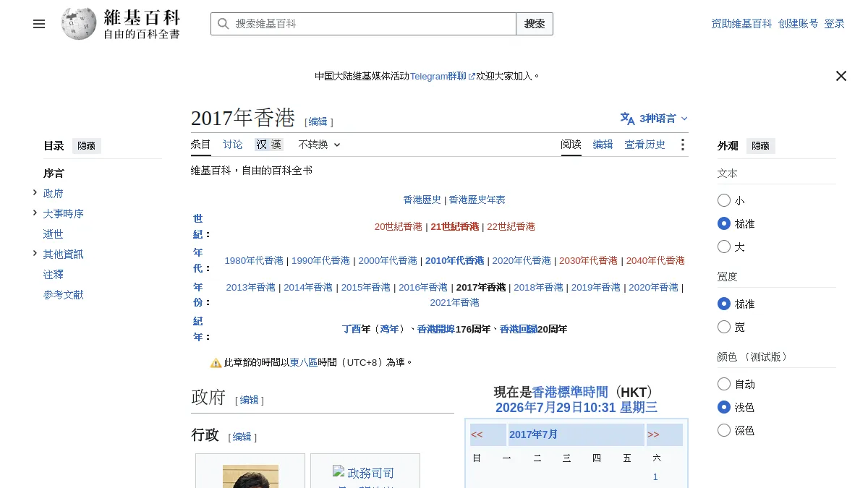Go to next month with >> link
Screen dimensions: 868x488
point(653,435)
